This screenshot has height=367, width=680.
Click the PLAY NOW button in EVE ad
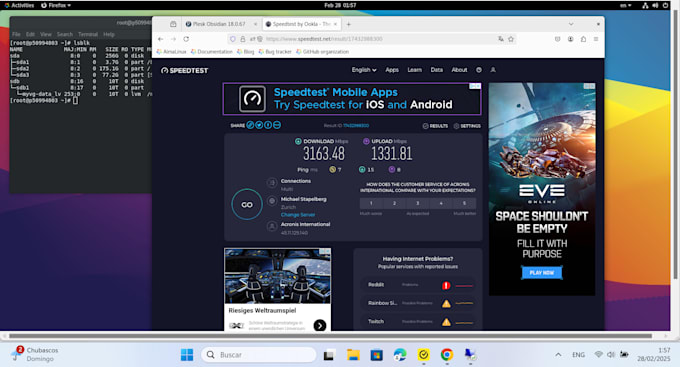click(x=542, y=272)
